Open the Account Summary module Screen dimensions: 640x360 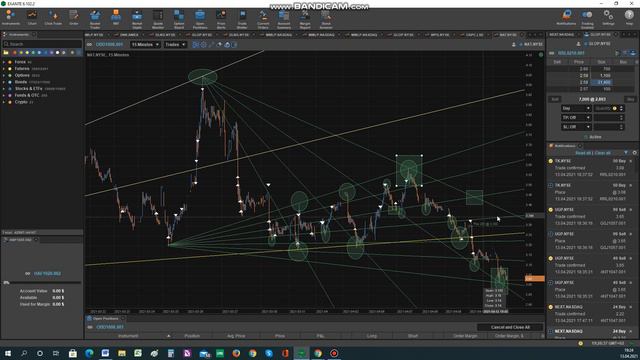pyautogui.click(x=284, y=18)
